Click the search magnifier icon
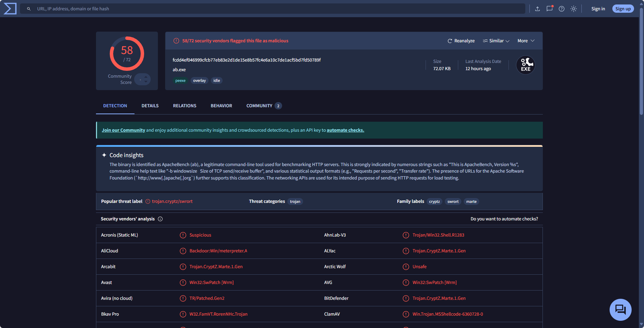Image resolution: width=644 pixels, height=328 pixels. click(29, 9)
